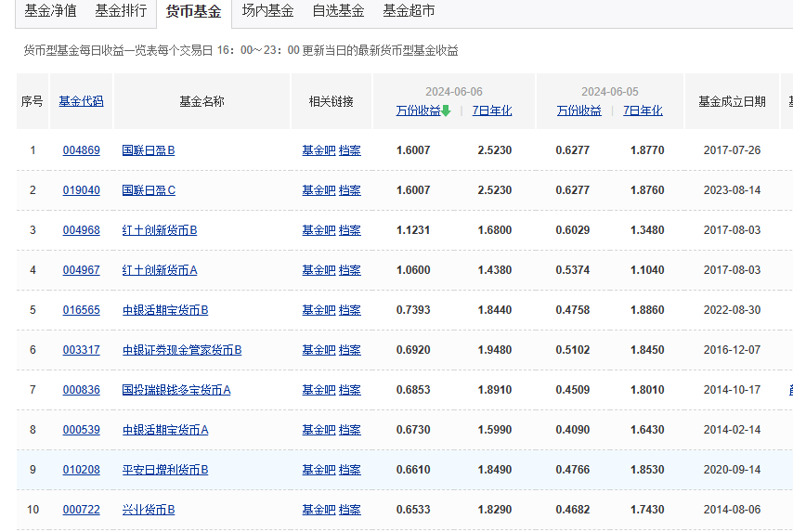Sort by the 基金代码 column header

click(x=81, y=101)
